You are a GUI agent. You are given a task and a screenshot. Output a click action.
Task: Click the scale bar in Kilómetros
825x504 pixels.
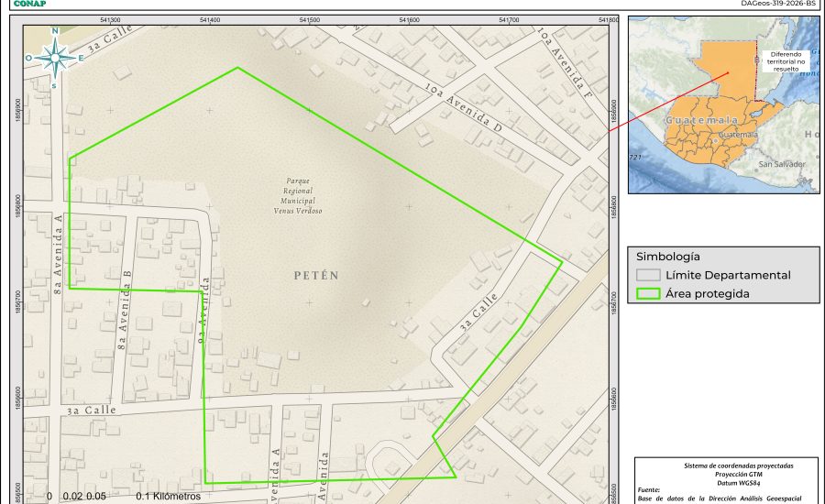click(x=119, y=496)
